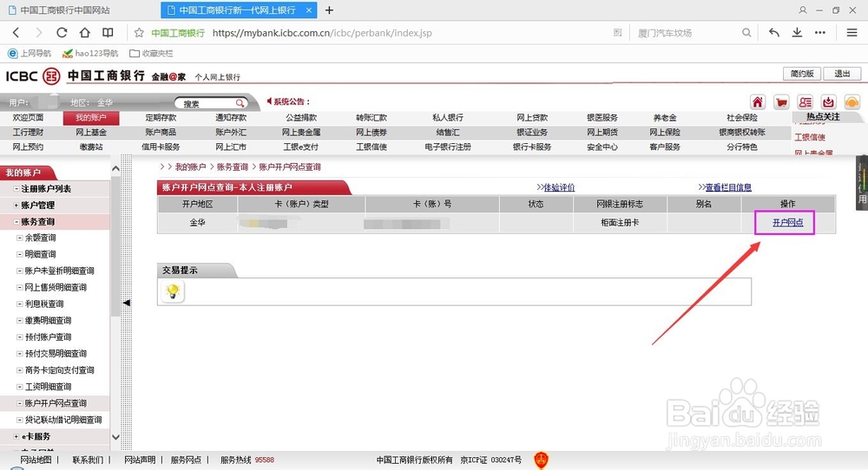This screenshot has width=868, height=470.
Task: Click the ICBC red download icon
Action: point(828,102)
